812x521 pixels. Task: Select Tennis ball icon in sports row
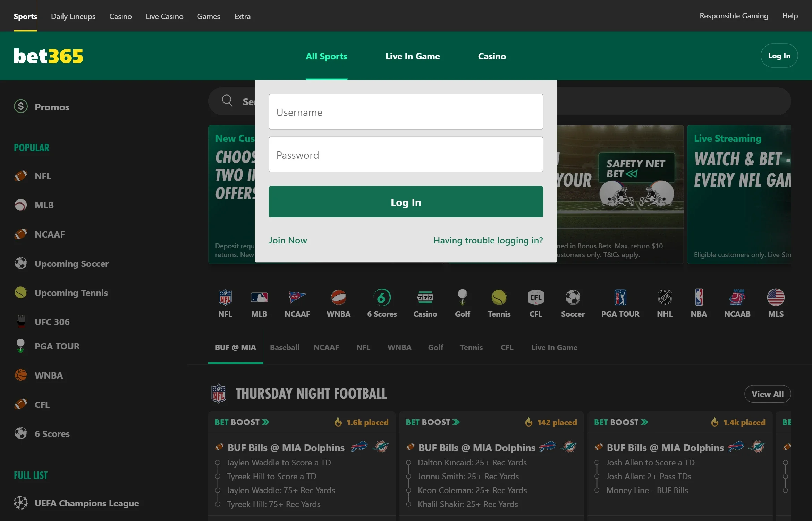499,297
